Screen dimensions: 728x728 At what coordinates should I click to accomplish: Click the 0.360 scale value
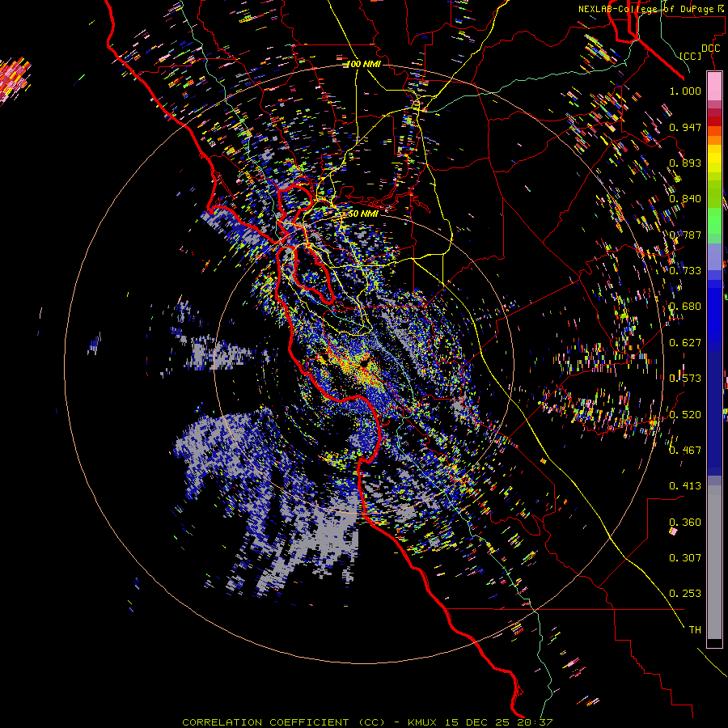[685, 523]
